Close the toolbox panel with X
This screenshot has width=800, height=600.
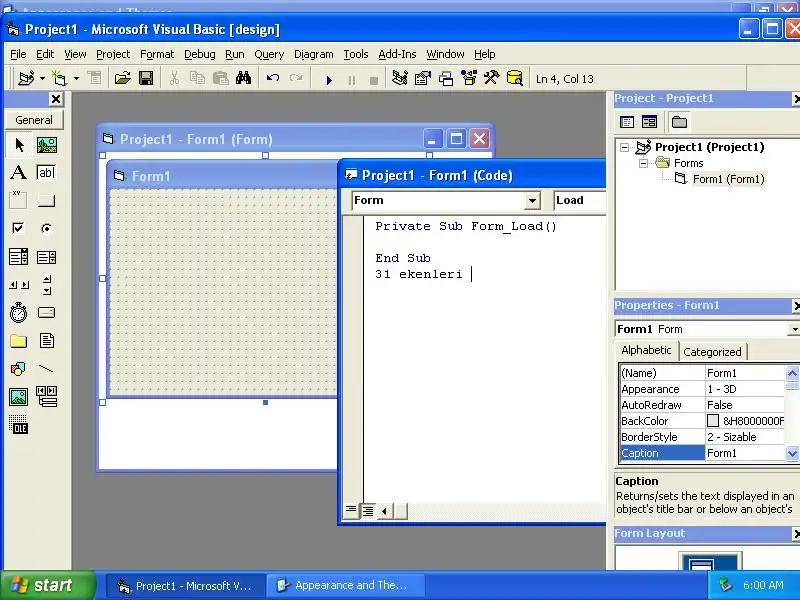[x=56, y=99]
